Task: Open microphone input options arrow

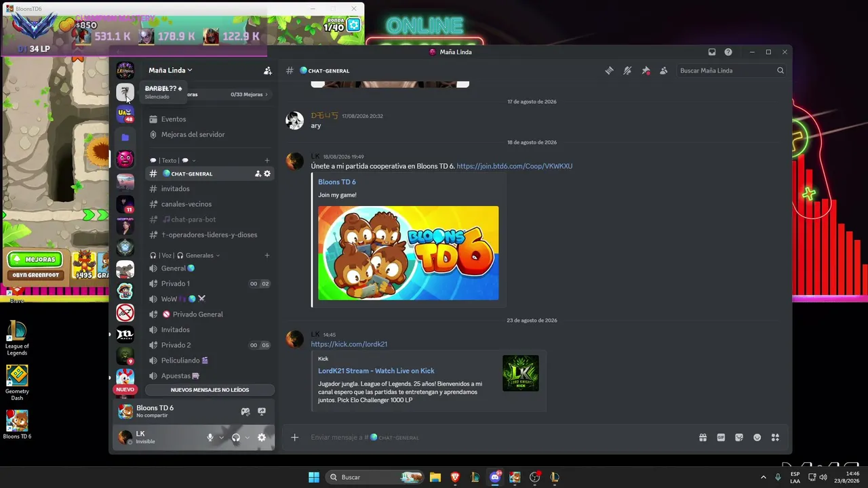Action: [221, 438]
